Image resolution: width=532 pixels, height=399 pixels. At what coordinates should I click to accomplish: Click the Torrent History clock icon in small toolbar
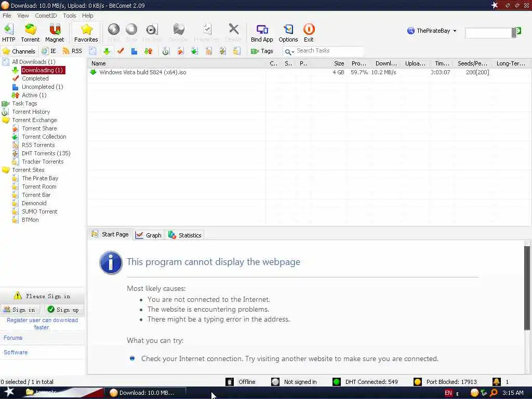pos(166,51)
